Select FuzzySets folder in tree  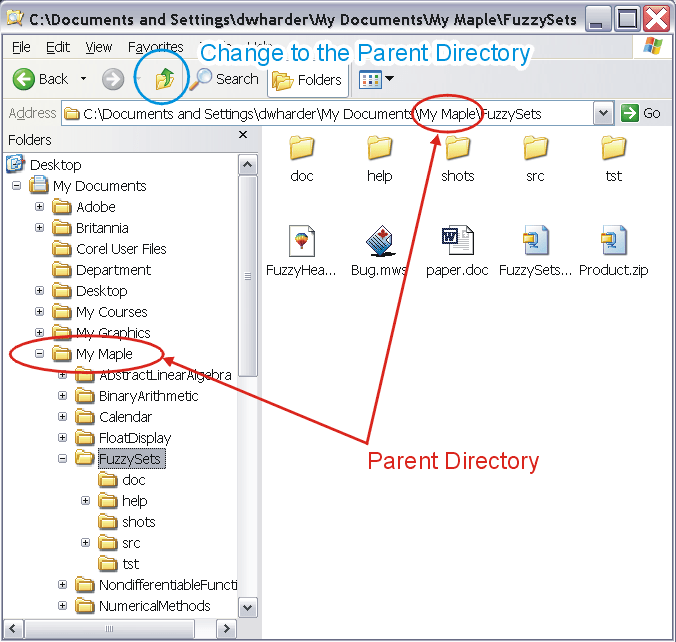coord(119,459)
